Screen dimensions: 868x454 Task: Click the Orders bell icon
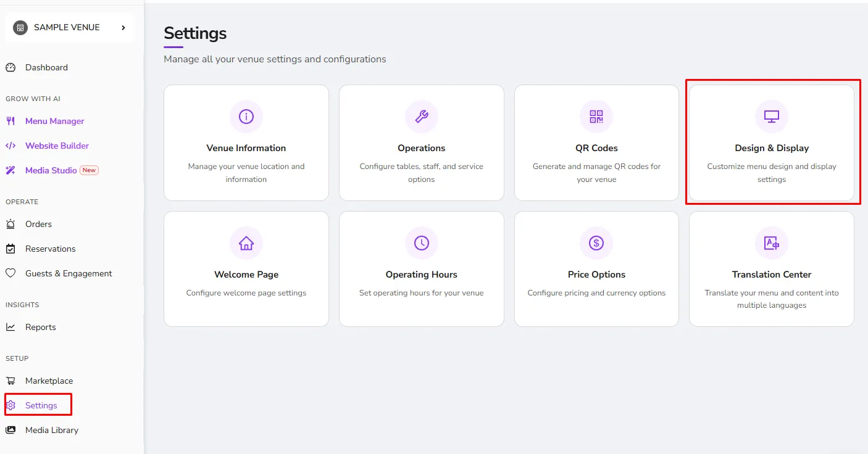[x=10, y=224]
